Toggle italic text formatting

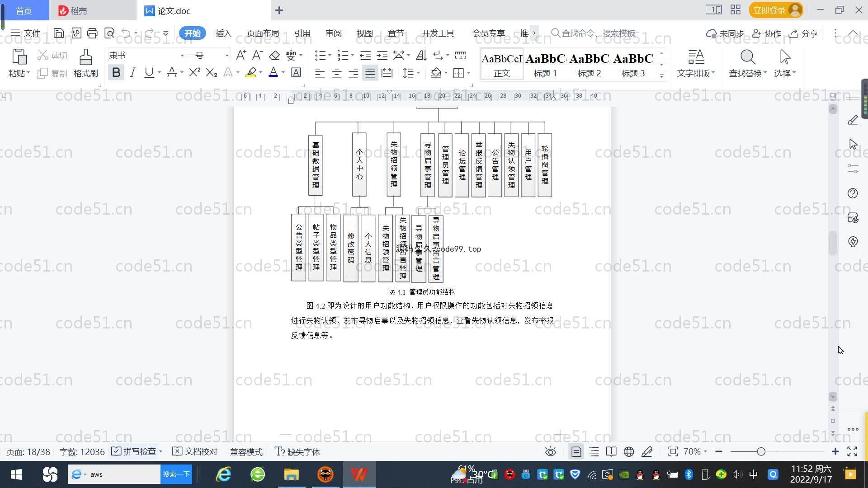[x=132, y=73]
